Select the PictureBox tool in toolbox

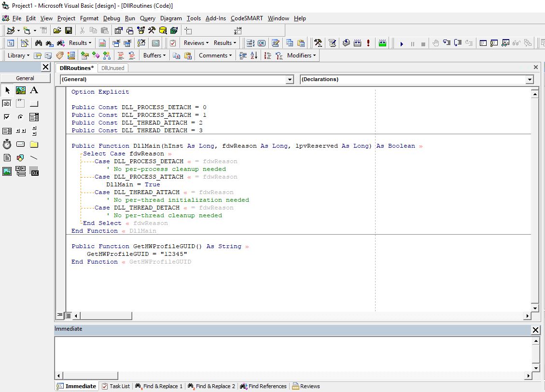(20, 90)
